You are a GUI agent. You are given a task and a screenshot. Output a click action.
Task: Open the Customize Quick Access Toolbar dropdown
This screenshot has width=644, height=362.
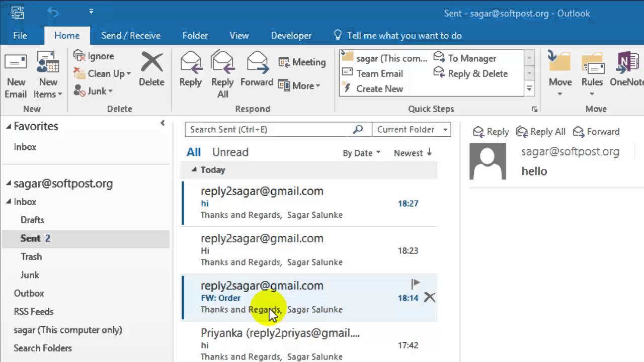(91, 12)
